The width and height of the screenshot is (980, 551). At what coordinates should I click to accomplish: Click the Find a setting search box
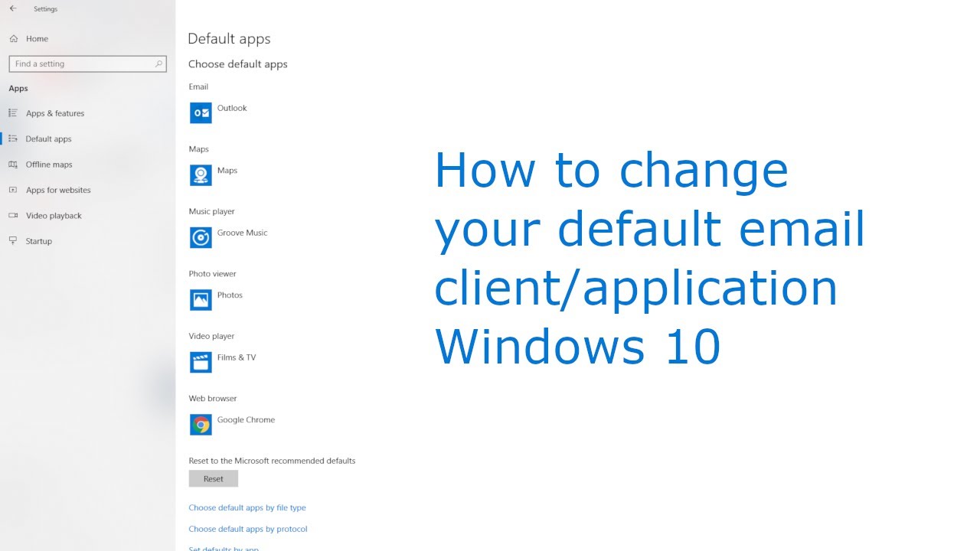87,64
